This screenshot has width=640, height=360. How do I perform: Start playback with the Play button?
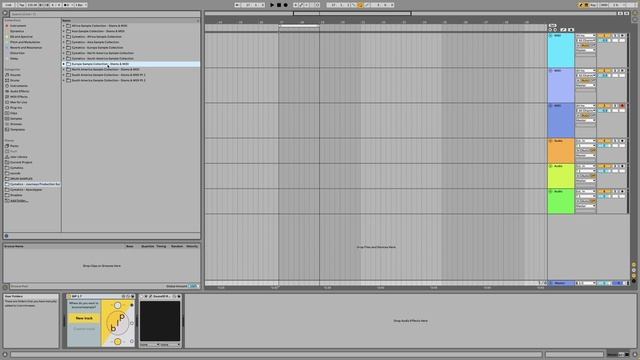tap(272, 5)
